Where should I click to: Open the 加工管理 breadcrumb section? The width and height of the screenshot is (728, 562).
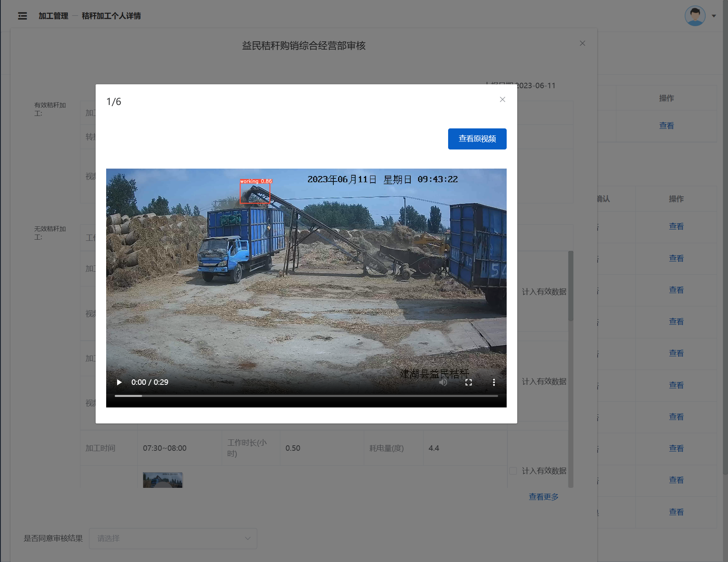pos(53,16)
